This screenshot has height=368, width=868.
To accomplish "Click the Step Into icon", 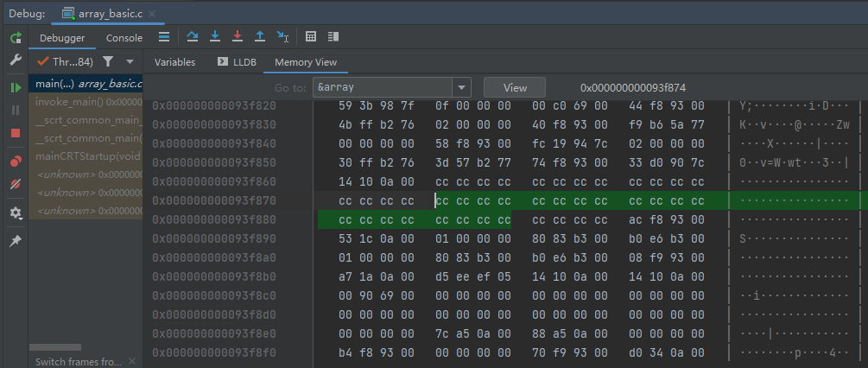I will point(215,37).
